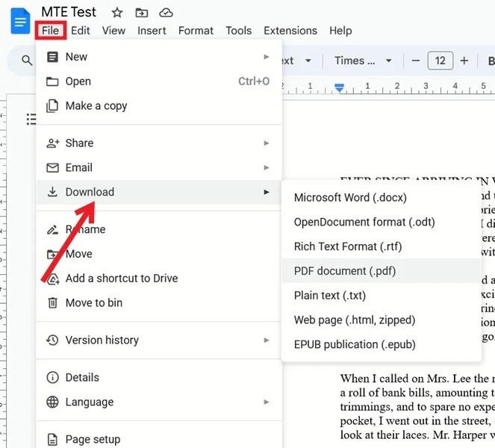The image size is (495, 448).
Task: Open the Extensions menu
Action: point(290,31)
